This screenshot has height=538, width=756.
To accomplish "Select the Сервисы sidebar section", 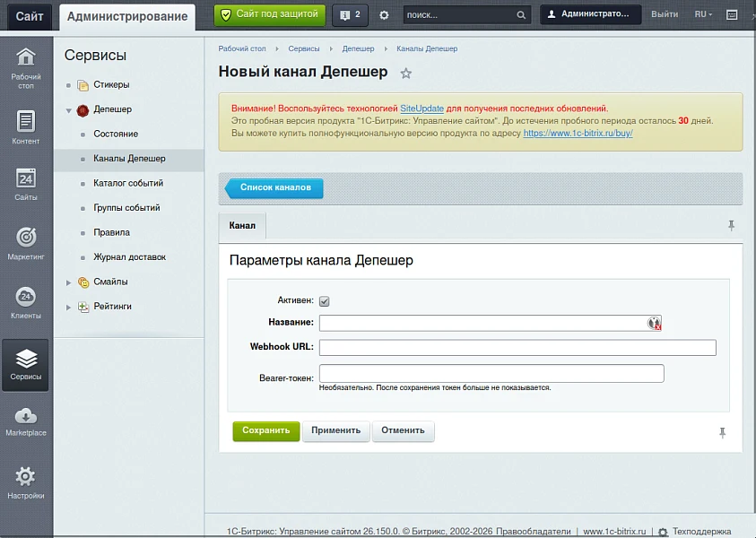I will tap(25, 365).
